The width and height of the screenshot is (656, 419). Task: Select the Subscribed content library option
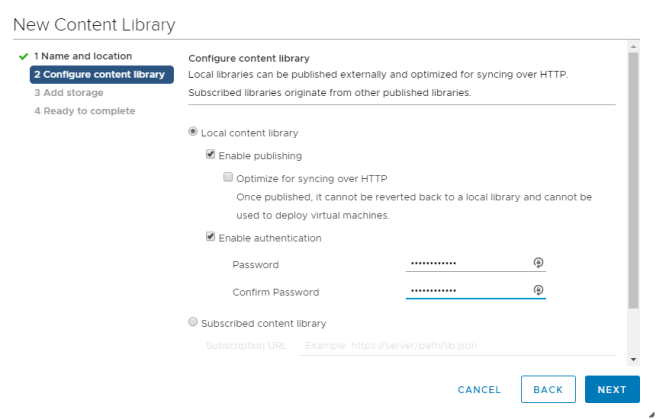point(193,322)
